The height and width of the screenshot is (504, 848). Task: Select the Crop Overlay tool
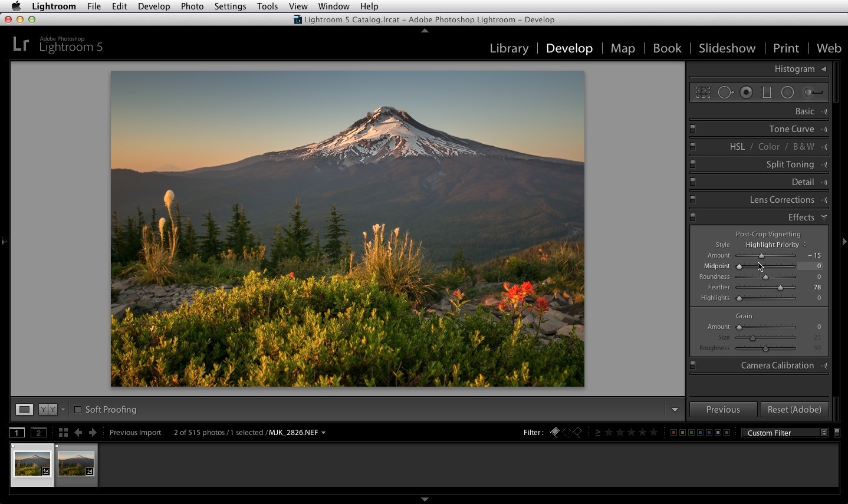coord(703,93)
